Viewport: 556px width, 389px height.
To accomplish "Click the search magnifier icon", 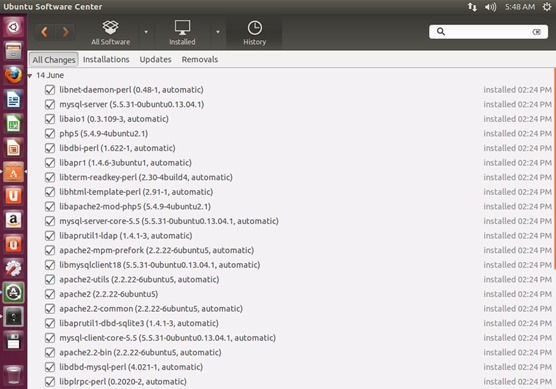I will click(x=441, y=32).
